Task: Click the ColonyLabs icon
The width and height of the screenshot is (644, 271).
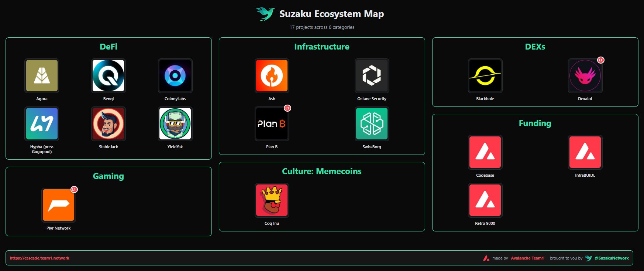Action: [175, 76]
